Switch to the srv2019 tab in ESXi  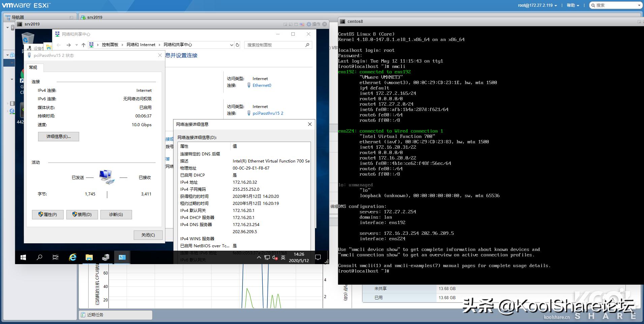(96, 17)
